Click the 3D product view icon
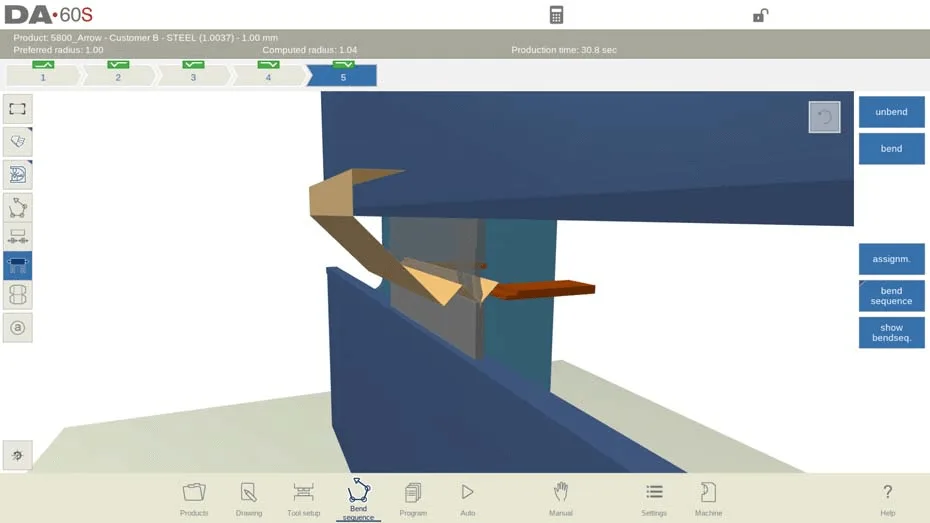 [x=18, y=142]
